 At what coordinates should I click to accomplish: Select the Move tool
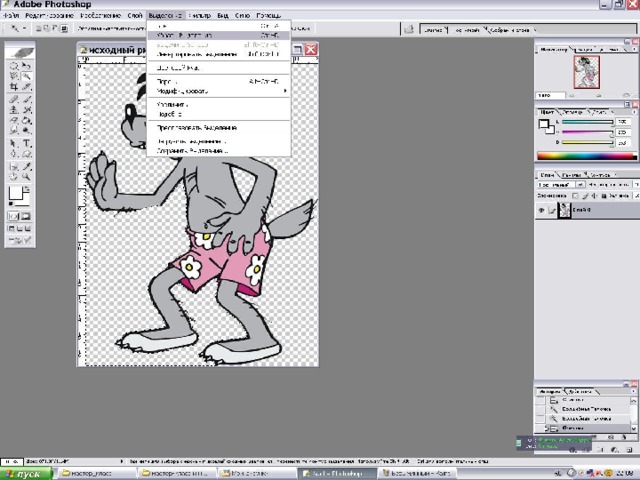click(26, 65)
